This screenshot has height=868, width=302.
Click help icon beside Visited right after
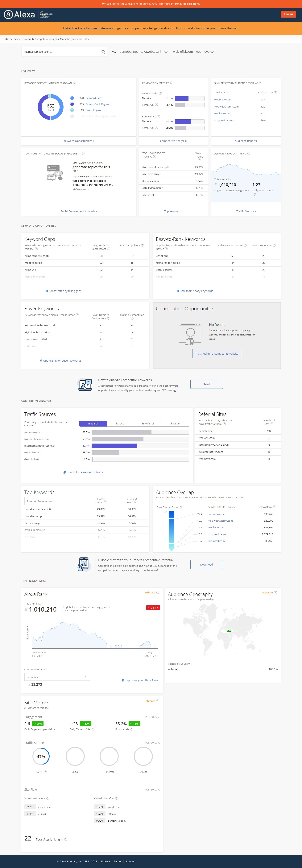point(117,798)
